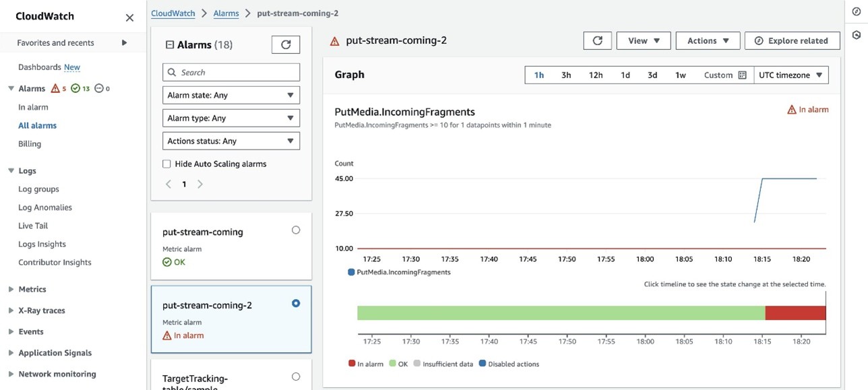The height and width of the screenshot is (390, 868).
Task: Select the put-stream-coming alarm radio button
Action: click(296, 230)
